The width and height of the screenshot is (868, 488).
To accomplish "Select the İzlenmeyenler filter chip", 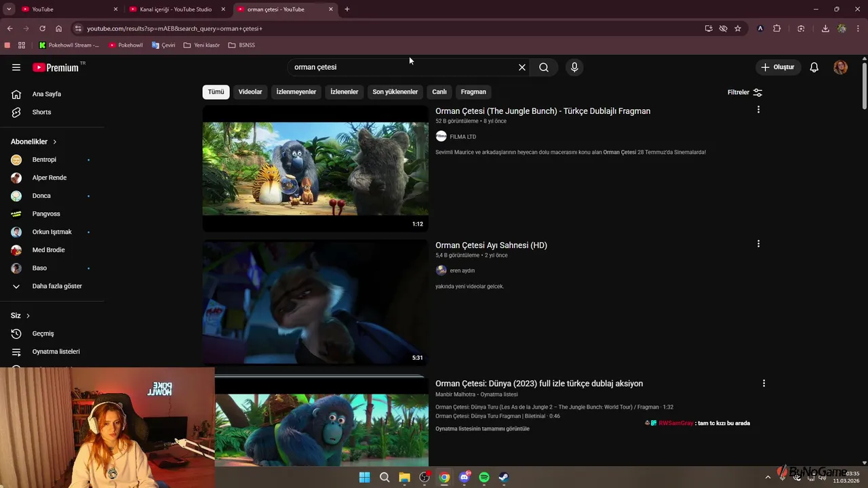I will click(x=296, y=91).
